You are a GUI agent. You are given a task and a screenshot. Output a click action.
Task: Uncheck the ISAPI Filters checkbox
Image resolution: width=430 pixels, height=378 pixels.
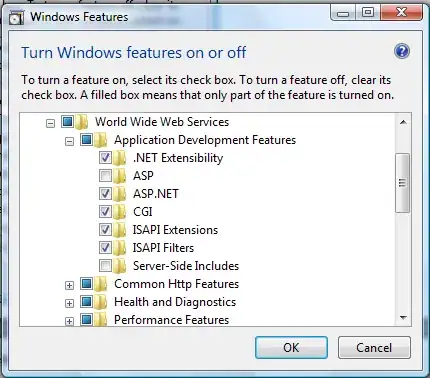click(x=105, y=248)
